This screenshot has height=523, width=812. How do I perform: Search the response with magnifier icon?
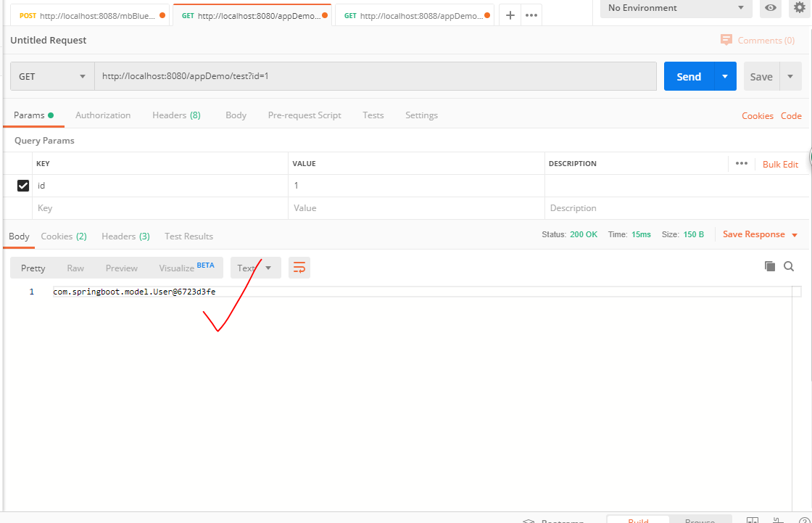click(789, 266)
